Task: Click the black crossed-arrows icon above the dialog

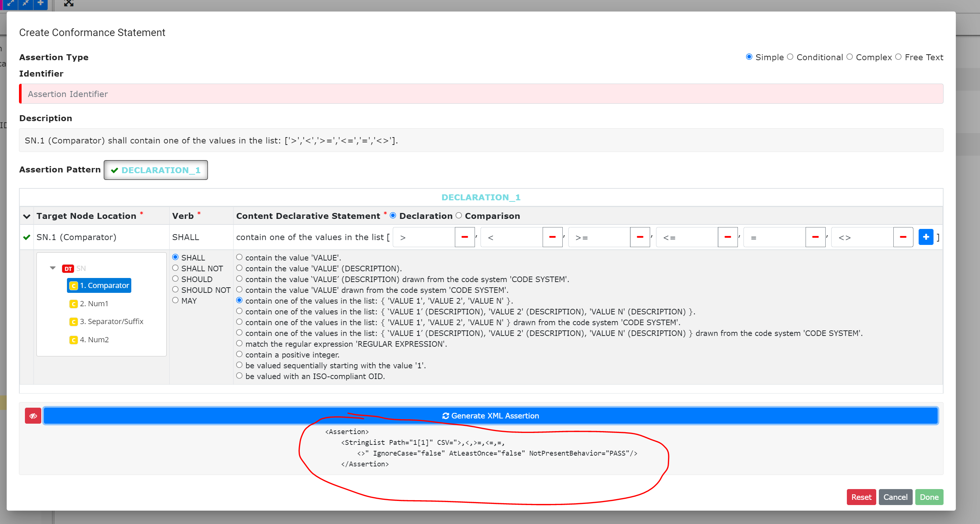Action: [68, 3]
